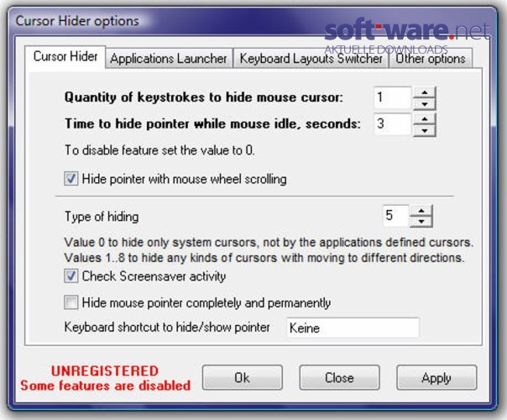Click the mouse idle seconds input field
Viewport: 507px width, 420px height.
tap(392, 124)
